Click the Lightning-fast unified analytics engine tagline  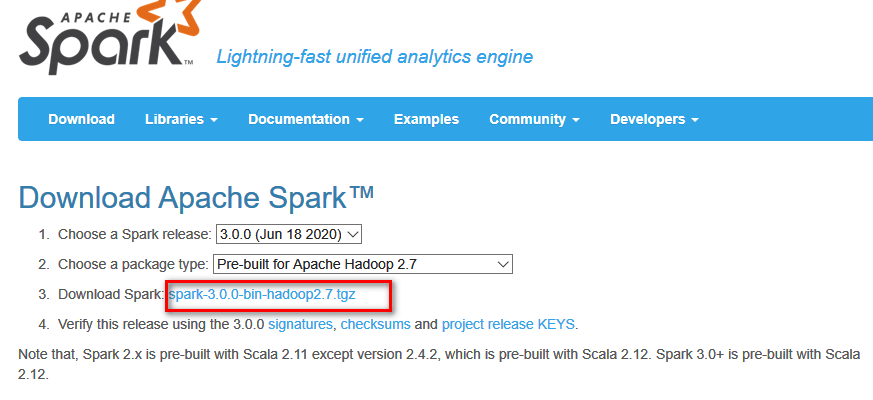click(x=375, y=57)
